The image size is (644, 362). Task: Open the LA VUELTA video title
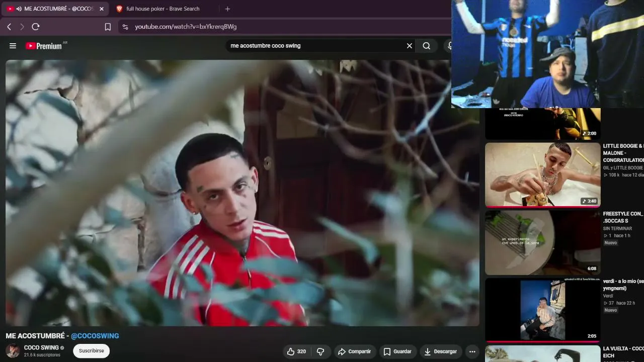623,352
